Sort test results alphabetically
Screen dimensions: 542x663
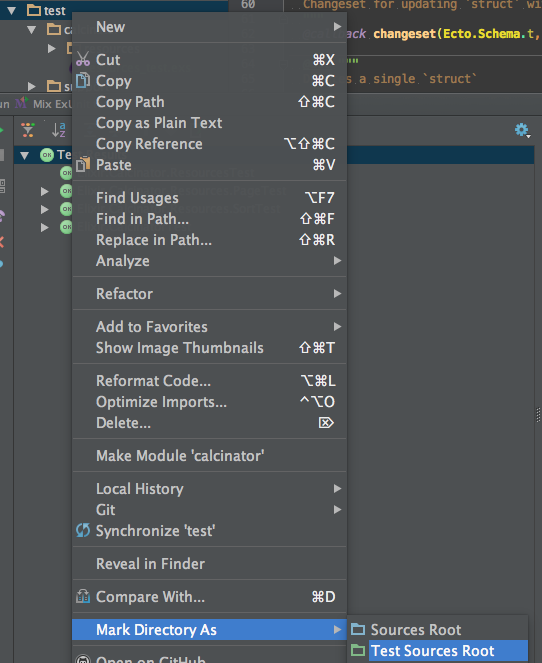tap(58, 130)
